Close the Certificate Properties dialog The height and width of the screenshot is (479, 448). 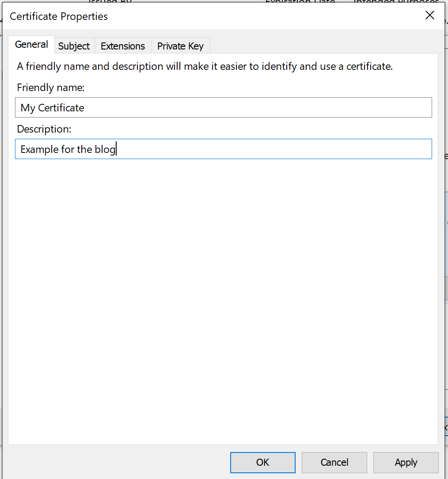tap(429, 15)
